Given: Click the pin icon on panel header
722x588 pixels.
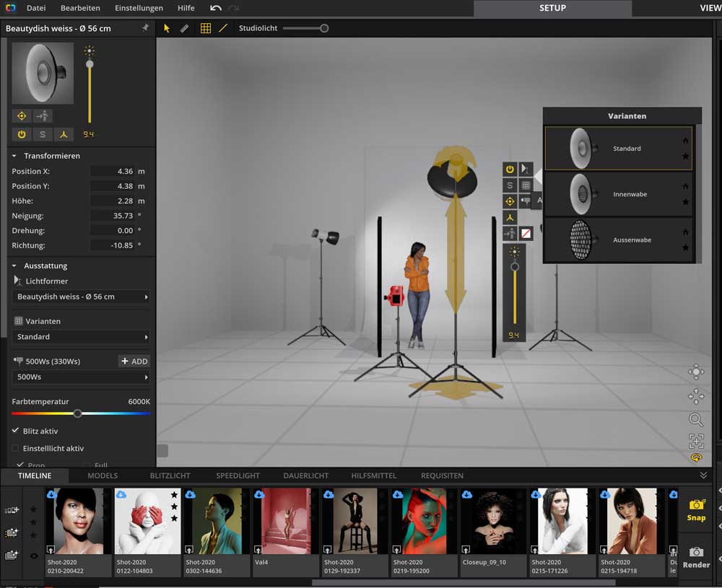Looking at the screenshot, I should tap(145, 28).
